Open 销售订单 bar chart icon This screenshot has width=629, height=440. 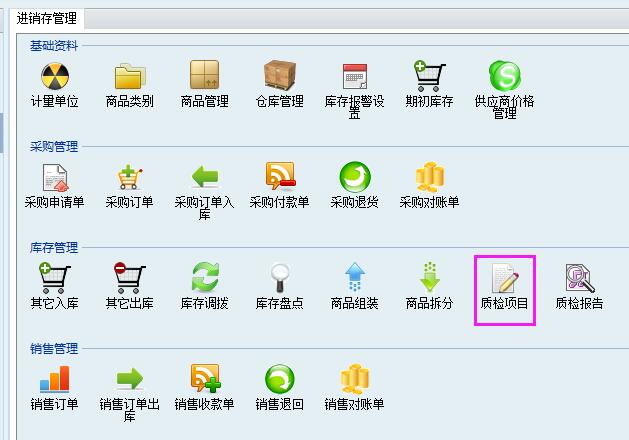tap(55, 379)
